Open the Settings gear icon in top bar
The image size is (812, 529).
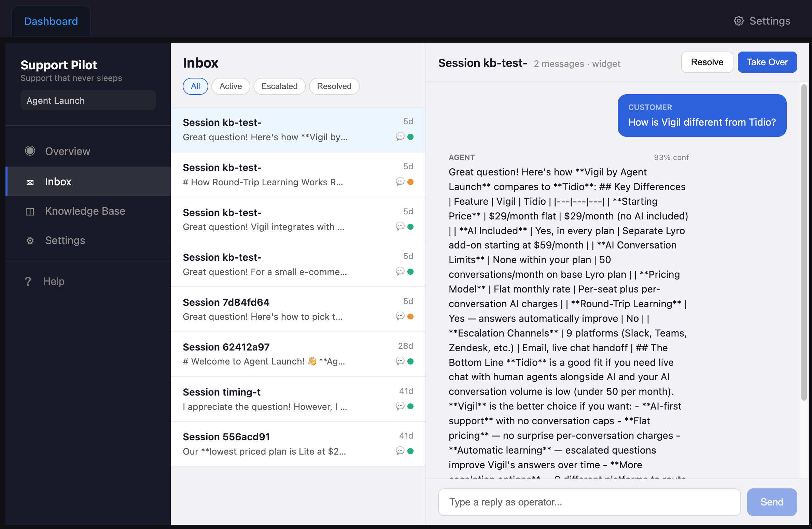click(739, 21)
